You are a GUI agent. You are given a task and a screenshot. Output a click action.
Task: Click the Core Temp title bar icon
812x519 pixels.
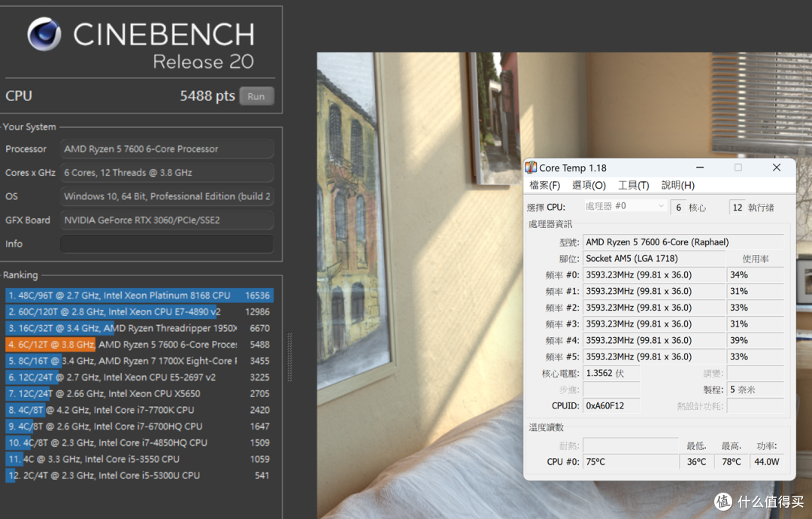531,167
